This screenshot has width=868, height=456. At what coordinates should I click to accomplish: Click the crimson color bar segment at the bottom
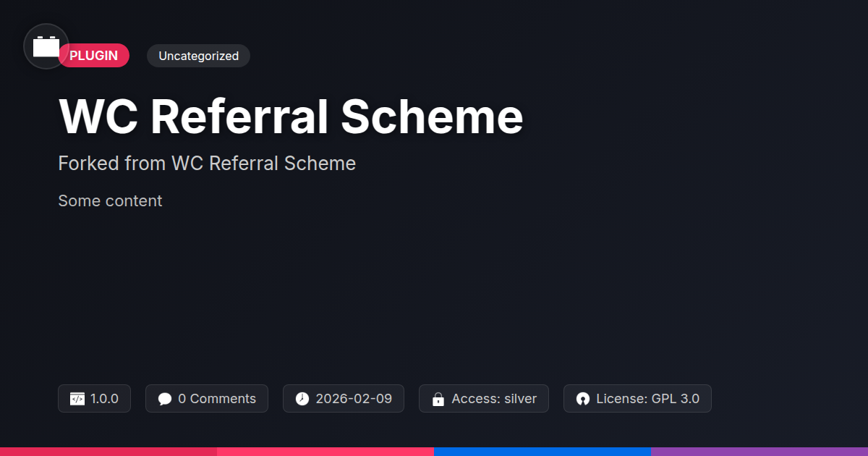(109, 452)
